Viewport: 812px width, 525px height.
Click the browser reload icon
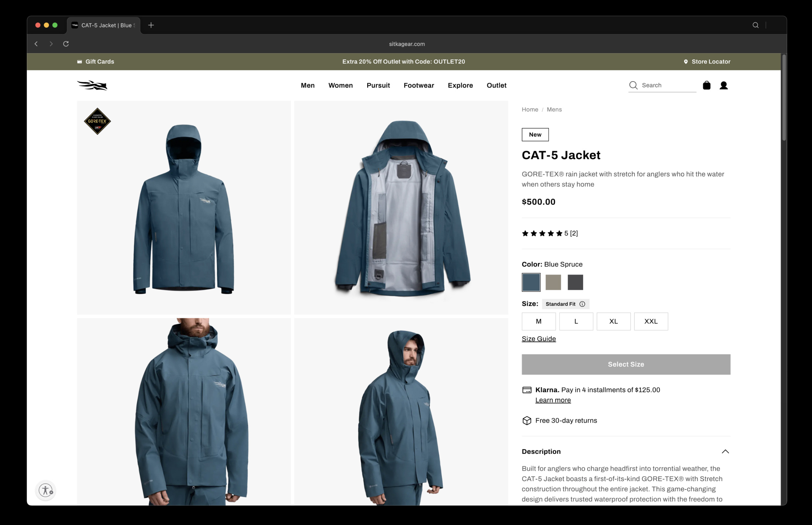coord(66,44)
